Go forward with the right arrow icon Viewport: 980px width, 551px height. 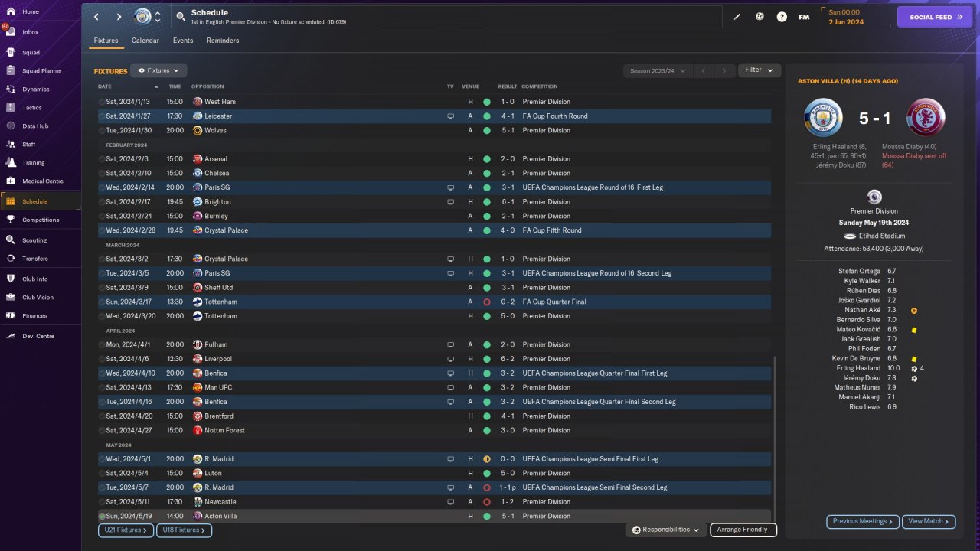[x=119, y=17]
